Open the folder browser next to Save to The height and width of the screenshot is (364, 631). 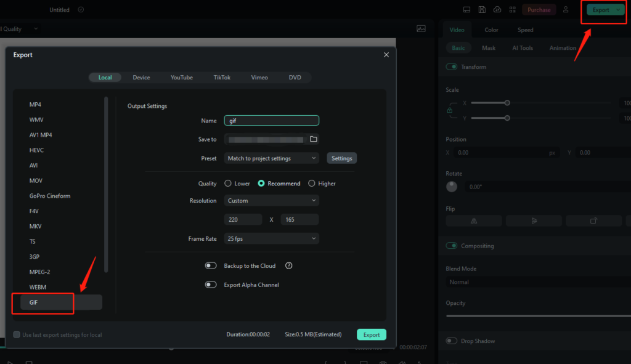coord(313,139)
